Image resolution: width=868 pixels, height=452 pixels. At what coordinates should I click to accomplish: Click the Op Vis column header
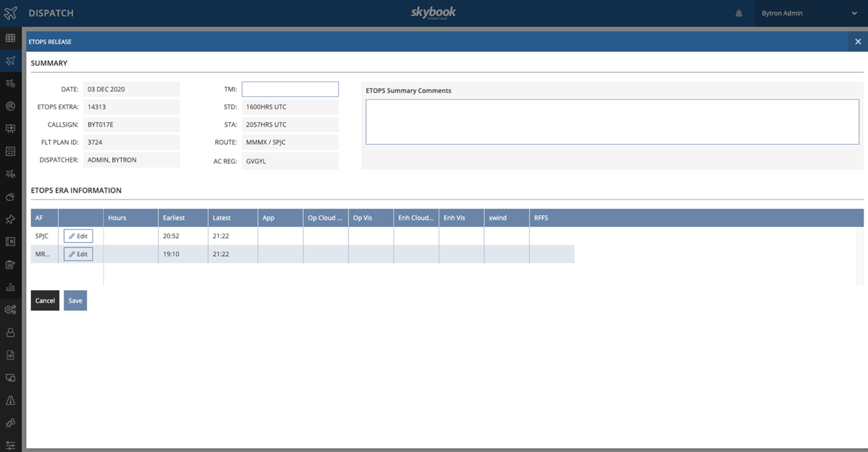[x=371, y=218]
